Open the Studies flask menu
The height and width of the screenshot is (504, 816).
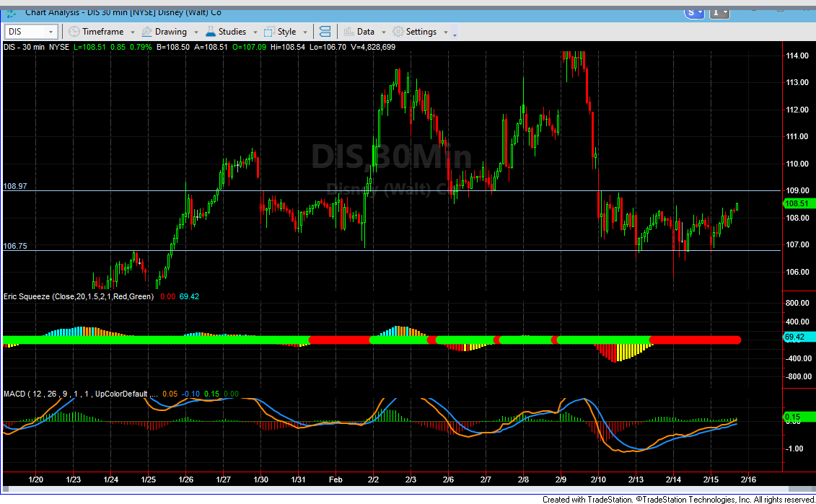pos(232,32)
